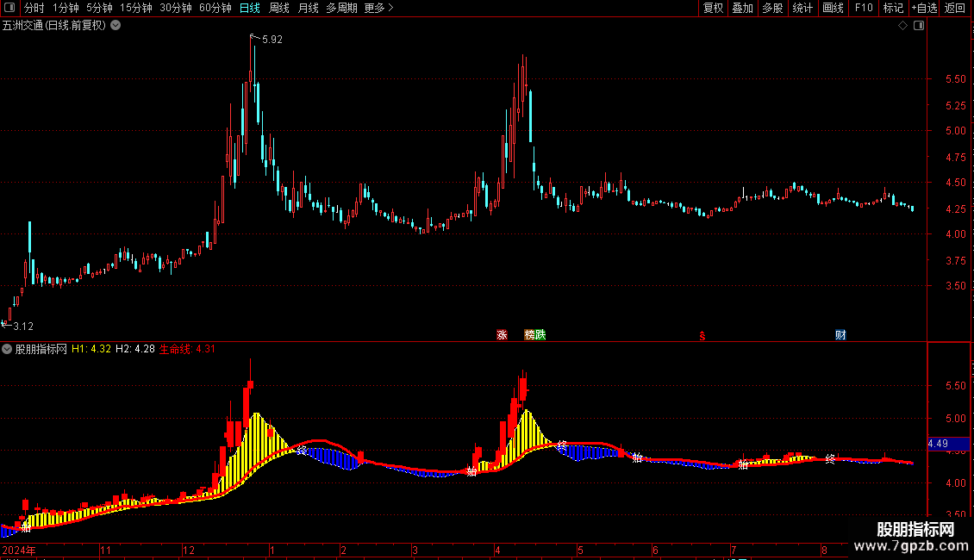Screen dimensions: 974x560
Task: Open 多周期 multi-period view
Action: click(x=341, y=8)
